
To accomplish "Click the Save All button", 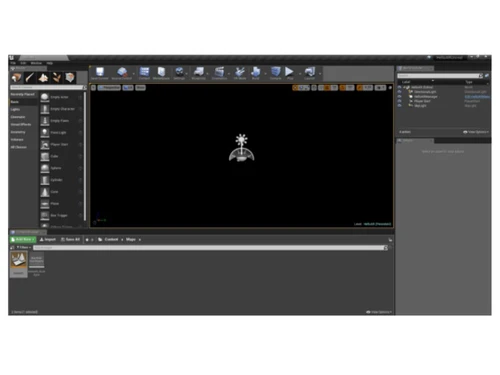I will 70,239.
